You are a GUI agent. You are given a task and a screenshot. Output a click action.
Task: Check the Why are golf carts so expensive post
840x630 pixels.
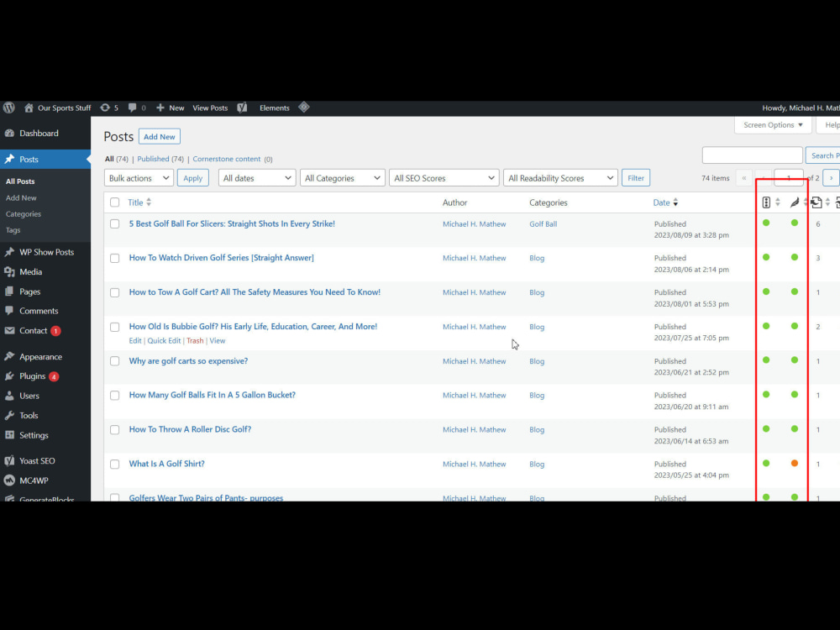pos(114,361)
